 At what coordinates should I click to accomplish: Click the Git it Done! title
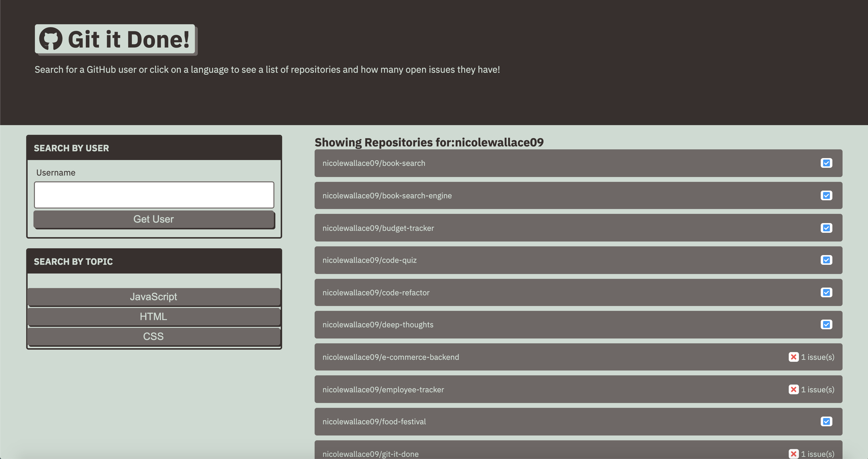click(129, 40)
